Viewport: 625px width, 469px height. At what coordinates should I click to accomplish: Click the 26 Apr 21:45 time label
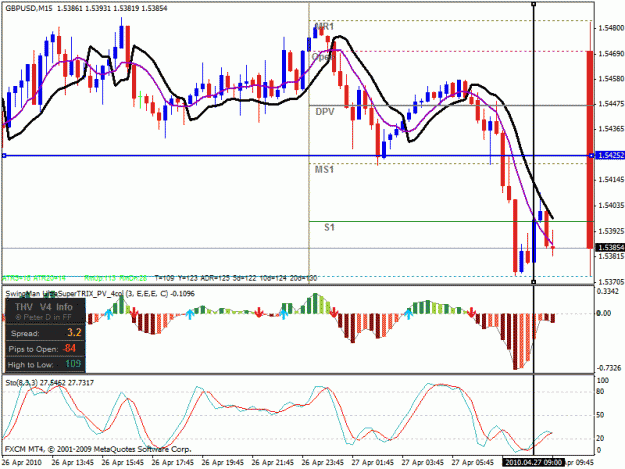pos(273,463)
